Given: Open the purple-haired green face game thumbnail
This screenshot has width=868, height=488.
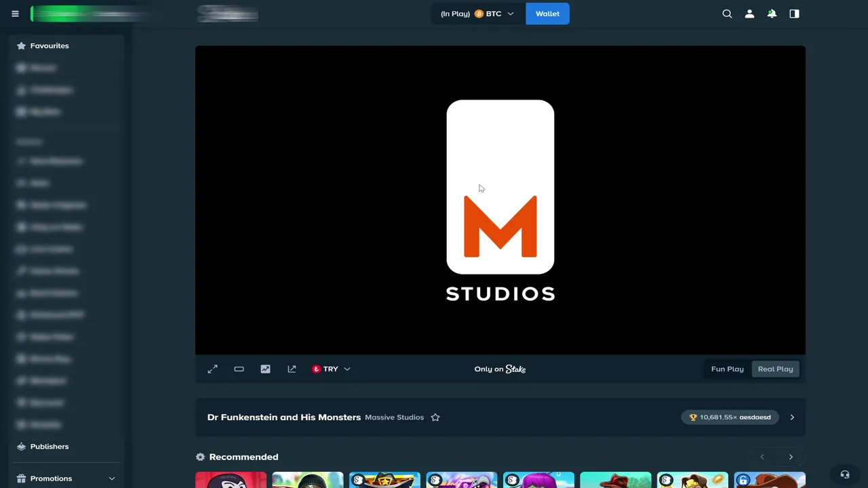Looking at the screenshot, I should tap(538, 480).
